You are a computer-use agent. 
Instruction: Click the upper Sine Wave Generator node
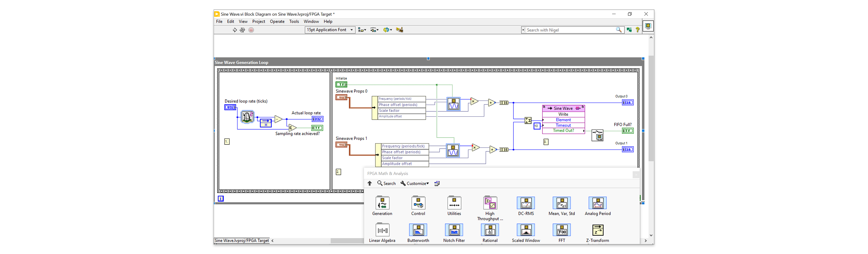tap(453, 104)
